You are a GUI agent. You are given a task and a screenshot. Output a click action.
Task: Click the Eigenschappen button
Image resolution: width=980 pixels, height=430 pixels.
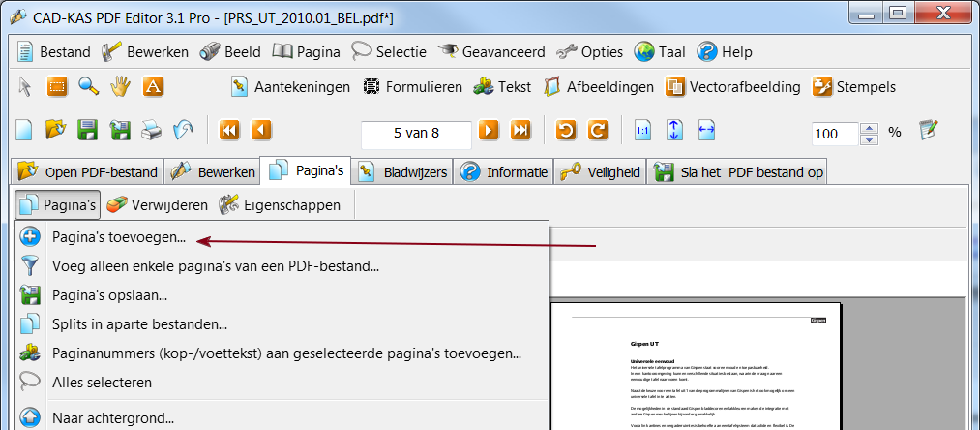[x=279, y=204]
